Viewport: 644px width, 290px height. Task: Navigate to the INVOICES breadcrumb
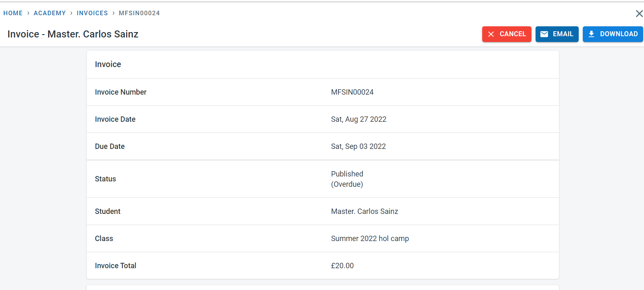click(x=92, y=13)
